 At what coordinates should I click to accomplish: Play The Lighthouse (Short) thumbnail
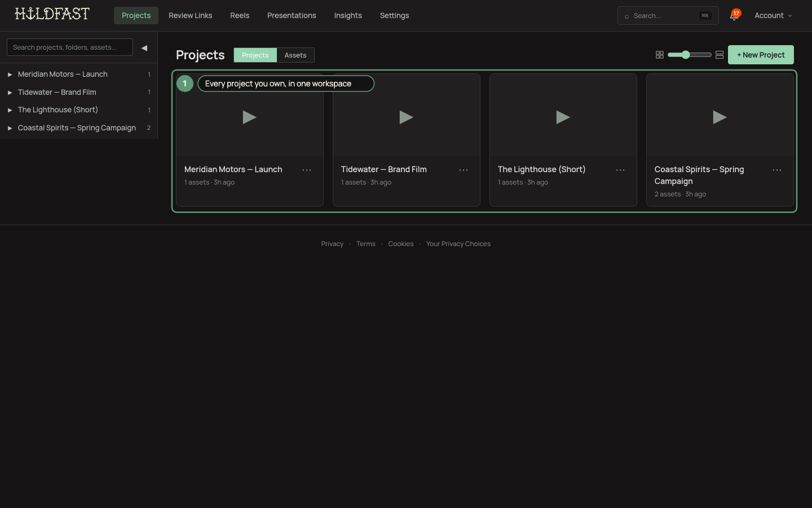tap(563, 117)
